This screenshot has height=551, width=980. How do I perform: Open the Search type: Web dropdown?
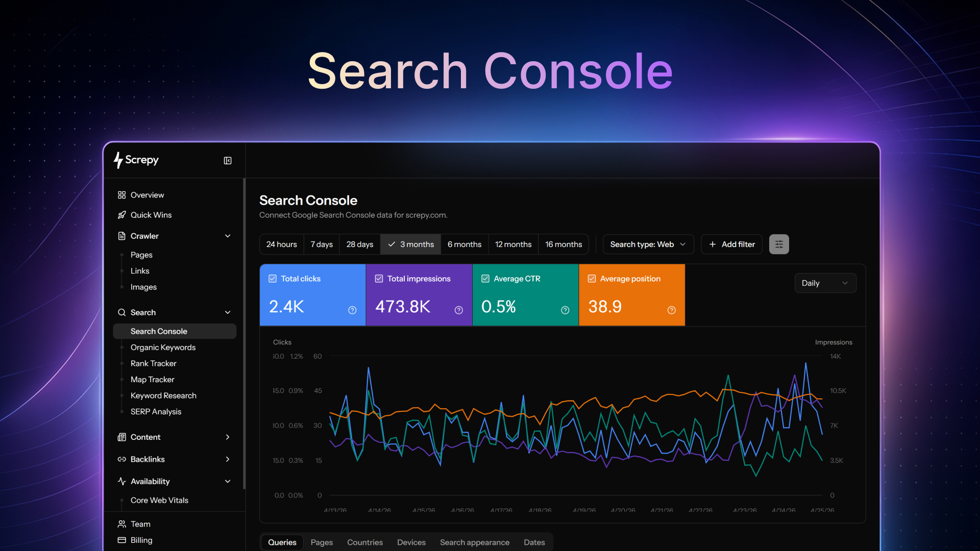pos(648,244)
